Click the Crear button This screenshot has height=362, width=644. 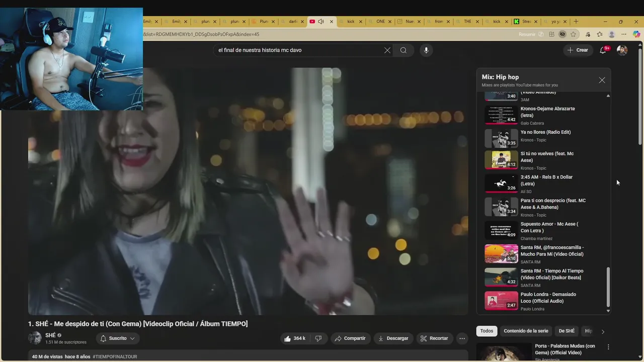(x=578, y=50)
